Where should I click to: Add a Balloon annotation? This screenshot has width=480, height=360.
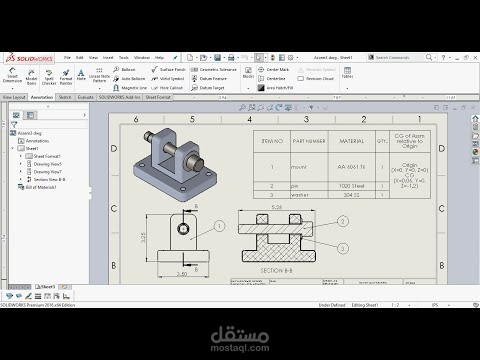click(124, 69)
